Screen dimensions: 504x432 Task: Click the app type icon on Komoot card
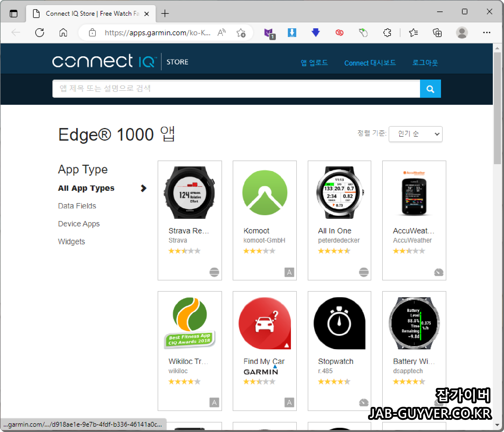(289, 272)
